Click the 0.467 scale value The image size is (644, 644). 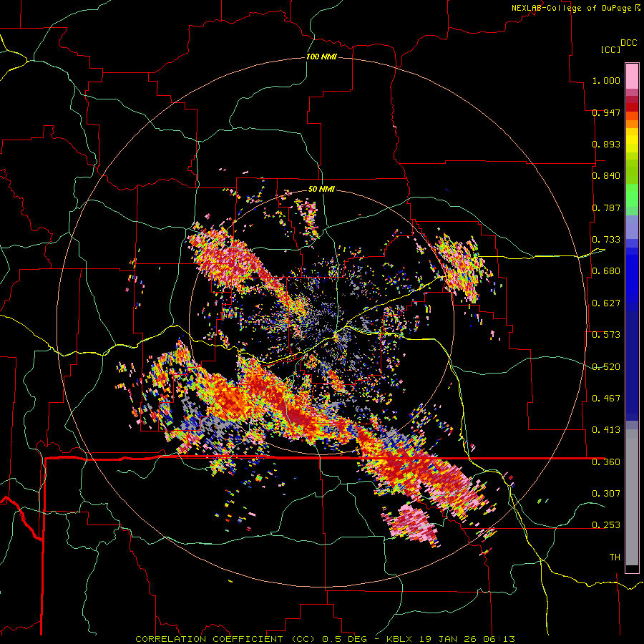pyautogui.click(x=606, y=399)
